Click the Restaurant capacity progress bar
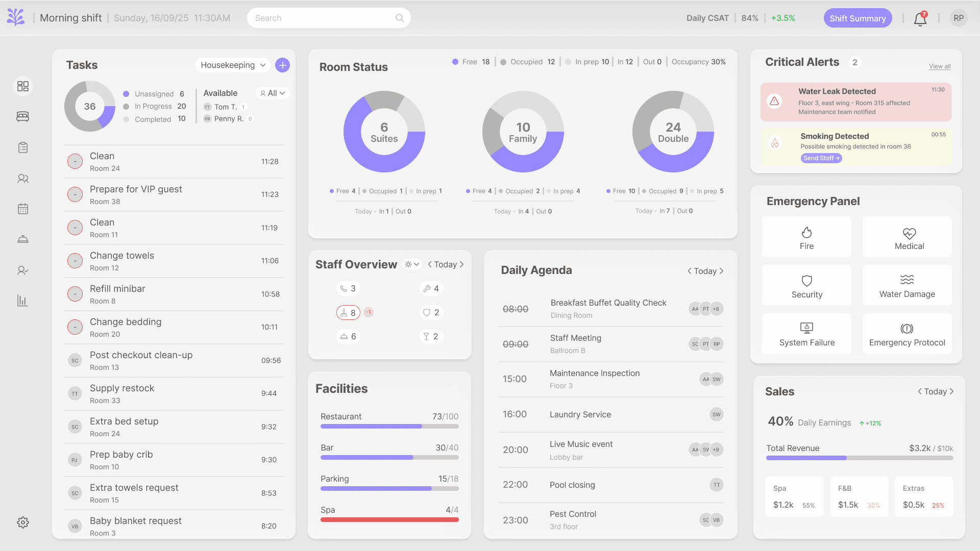 click(x=389, y=427)
